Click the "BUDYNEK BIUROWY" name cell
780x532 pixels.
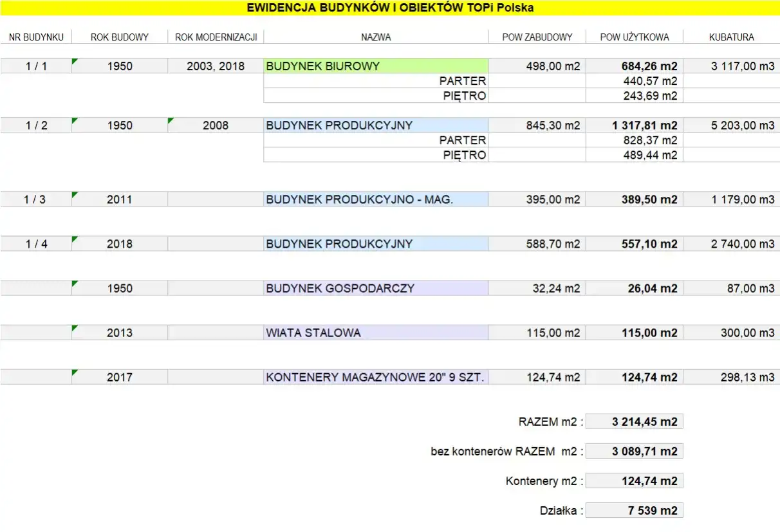click(x=376, y=66)
